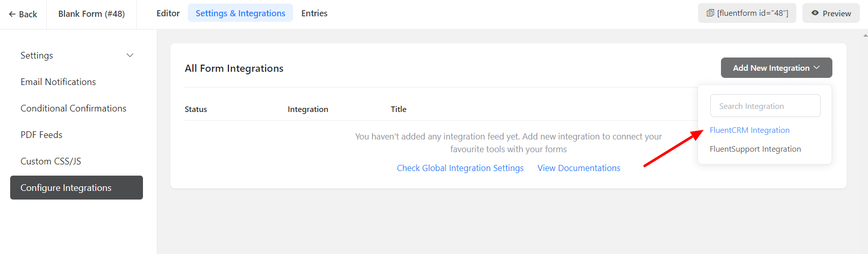Viewport: 868px width, 254px height.
Task: Switch to the Editor tab
Action: pos(168,13)
